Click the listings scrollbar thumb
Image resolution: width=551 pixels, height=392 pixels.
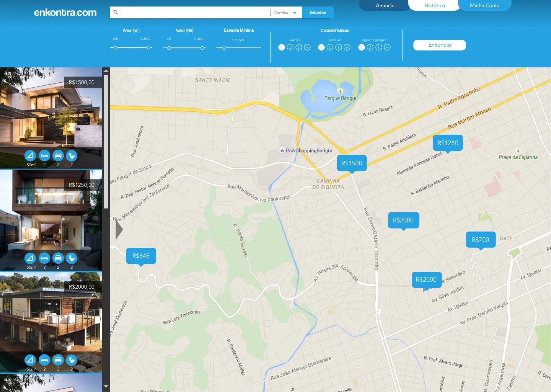point(106,142)
